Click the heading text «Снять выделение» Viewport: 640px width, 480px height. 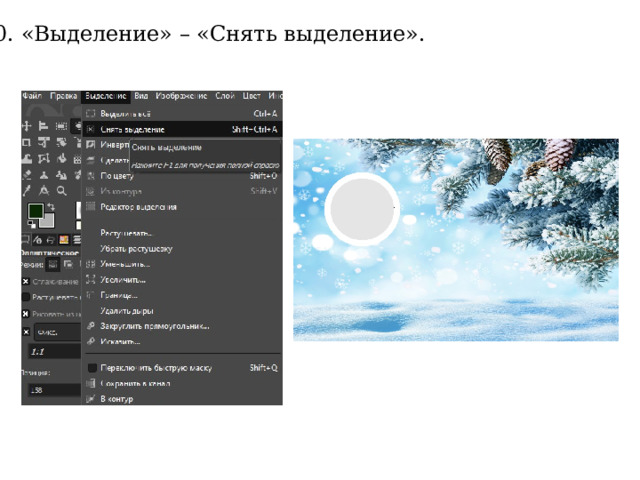(311, 33)
